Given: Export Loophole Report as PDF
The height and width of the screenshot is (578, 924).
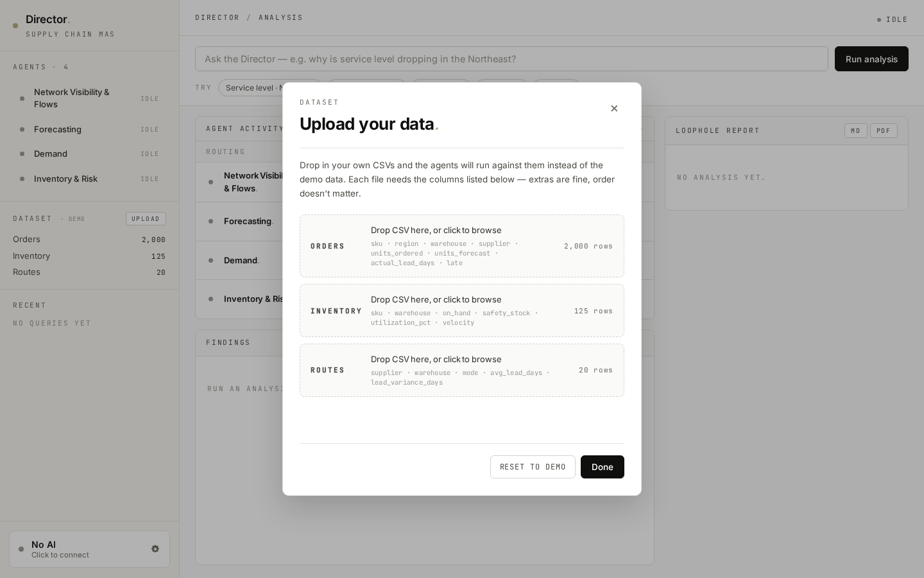Looking at the screenshot, I should click(884, 131).
